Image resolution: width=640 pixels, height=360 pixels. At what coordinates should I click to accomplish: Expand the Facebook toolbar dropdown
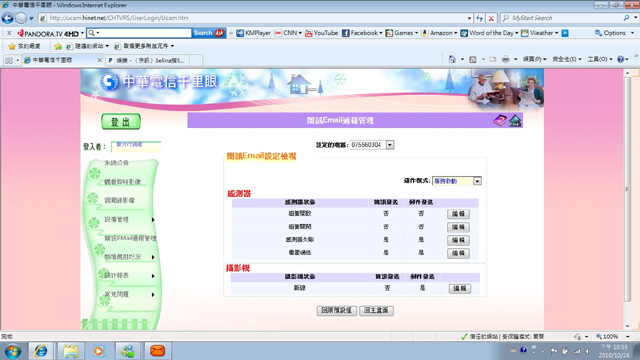[x=380, y=33]
